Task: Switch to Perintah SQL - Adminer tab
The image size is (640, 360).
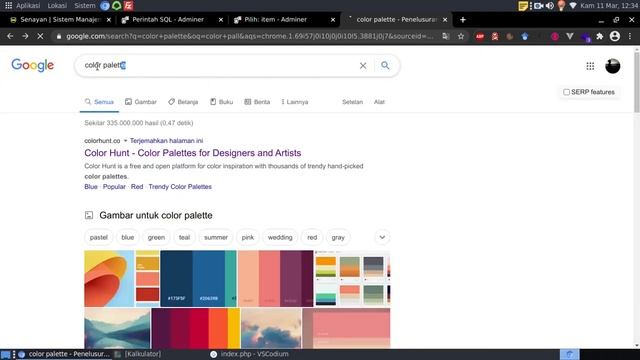Action: pyautogui.click(x=168, y=20)
